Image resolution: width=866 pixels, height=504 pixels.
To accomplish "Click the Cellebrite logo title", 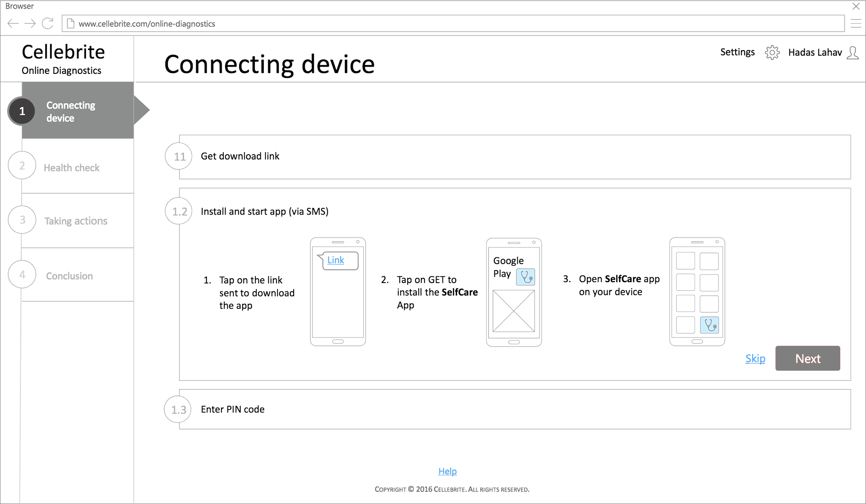I will 63,52.
